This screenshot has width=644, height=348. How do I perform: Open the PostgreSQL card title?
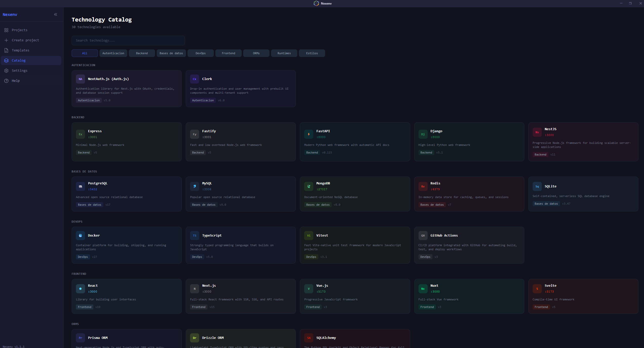[x=98, y=183]
